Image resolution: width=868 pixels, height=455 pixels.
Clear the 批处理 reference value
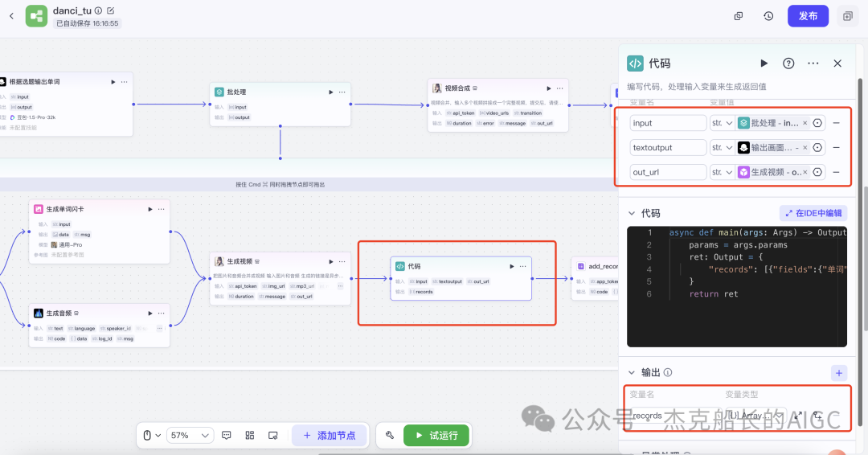coord(805,123)
